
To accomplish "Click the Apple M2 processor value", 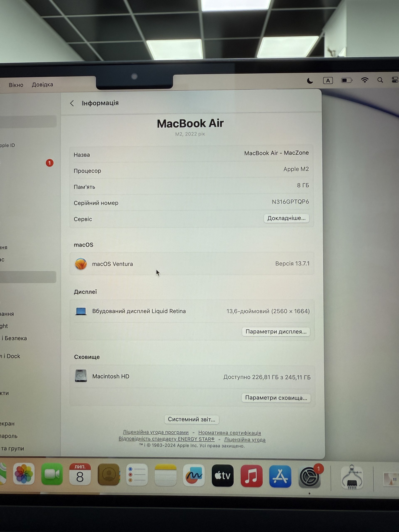I will pyautogui.click(x=296, y=169).
